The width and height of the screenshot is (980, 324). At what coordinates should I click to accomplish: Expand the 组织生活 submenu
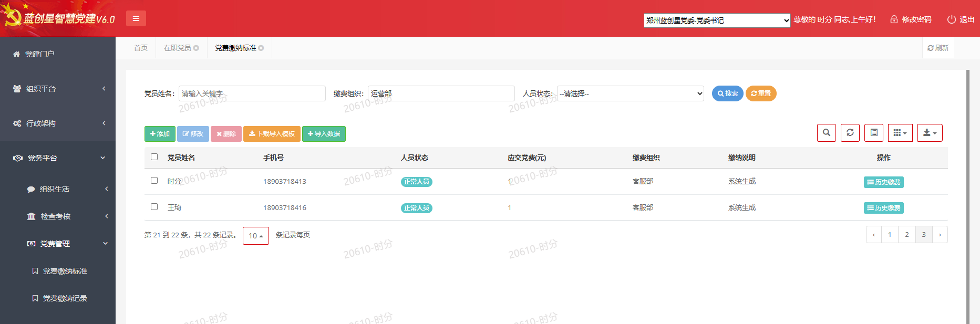58,189
